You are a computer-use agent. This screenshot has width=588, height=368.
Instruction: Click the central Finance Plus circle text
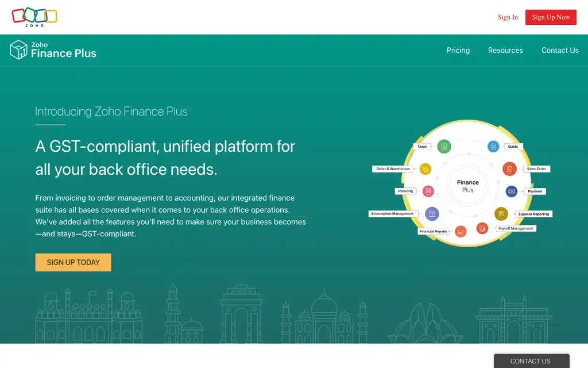[467, 186]
